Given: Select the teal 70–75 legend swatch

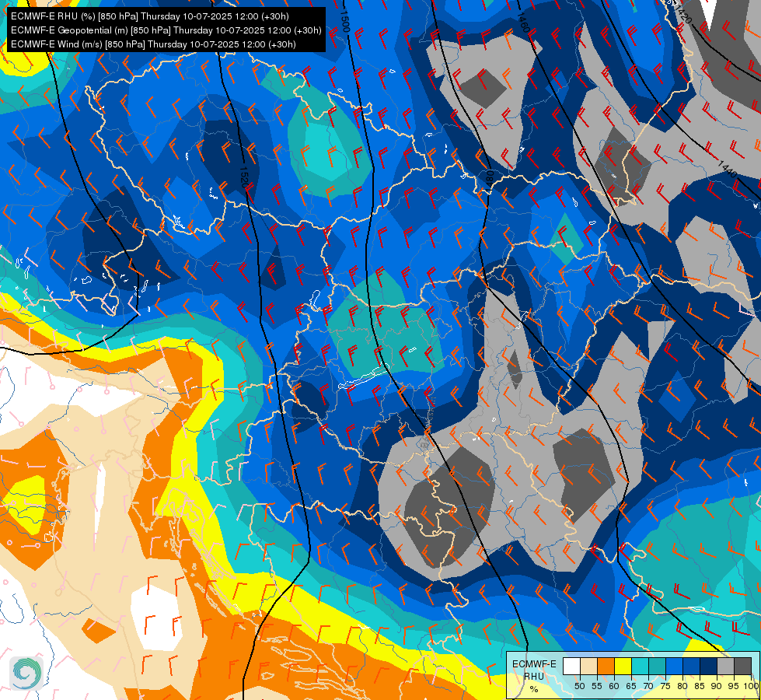Looking at the screenshot, I should coord(657,666).
